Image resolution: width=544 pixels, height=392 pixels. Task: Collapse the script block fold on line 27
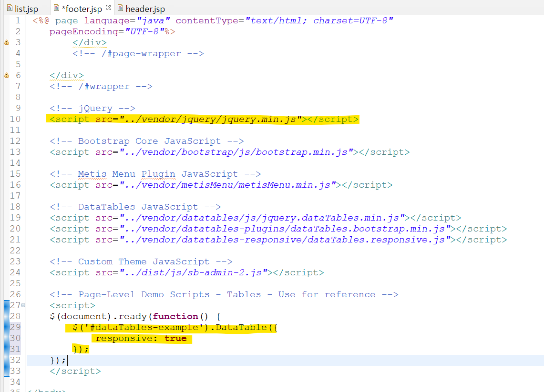(23, 305)
